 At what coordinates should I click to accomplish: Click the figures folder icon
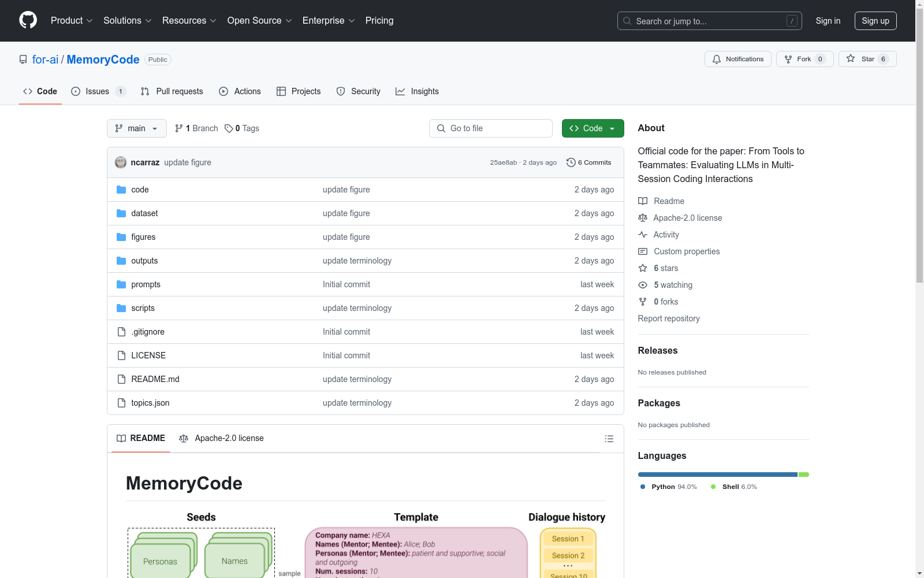click(x=121, y=237)
